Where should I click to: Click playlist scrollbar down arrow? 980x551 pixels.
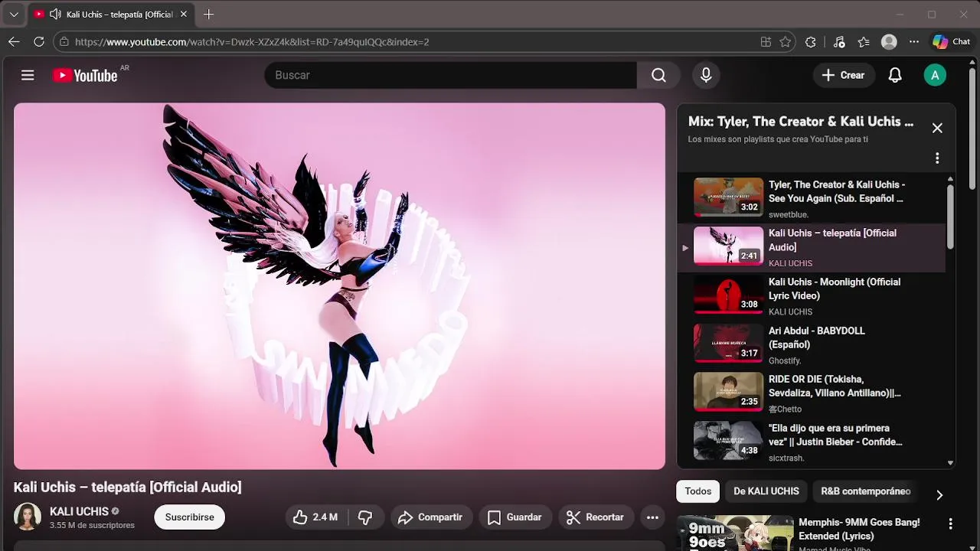950,463
